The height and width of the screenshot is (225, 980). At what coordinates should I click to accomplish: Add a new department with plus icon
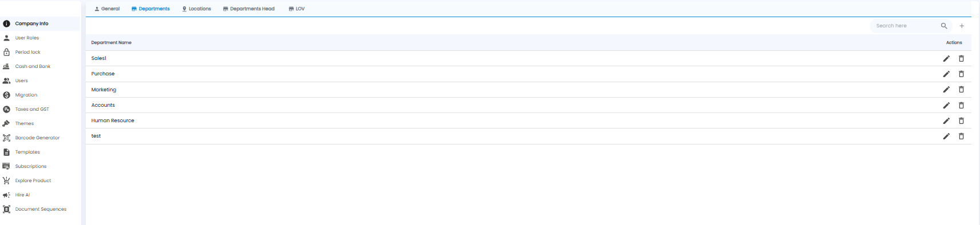coord(962,26)
